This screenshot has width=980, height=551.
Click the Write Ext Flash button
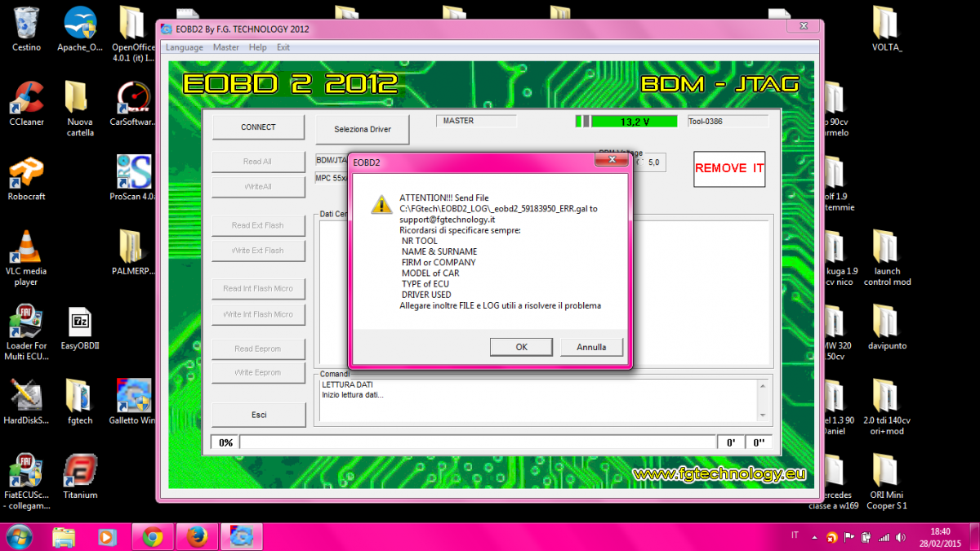[257, 251]
